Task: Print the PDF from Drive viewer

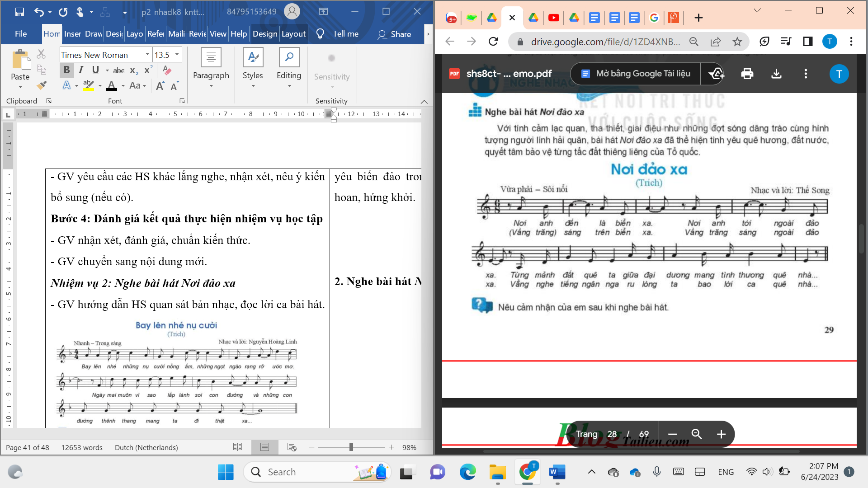Action: tap(747, 74)
